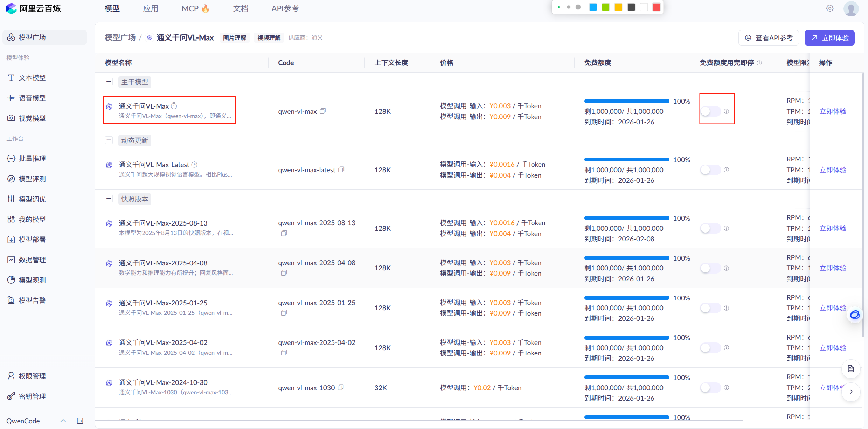Open the MCP top navigation tab
Viewport: 868px width, 429px height.
tap(195, 8)
